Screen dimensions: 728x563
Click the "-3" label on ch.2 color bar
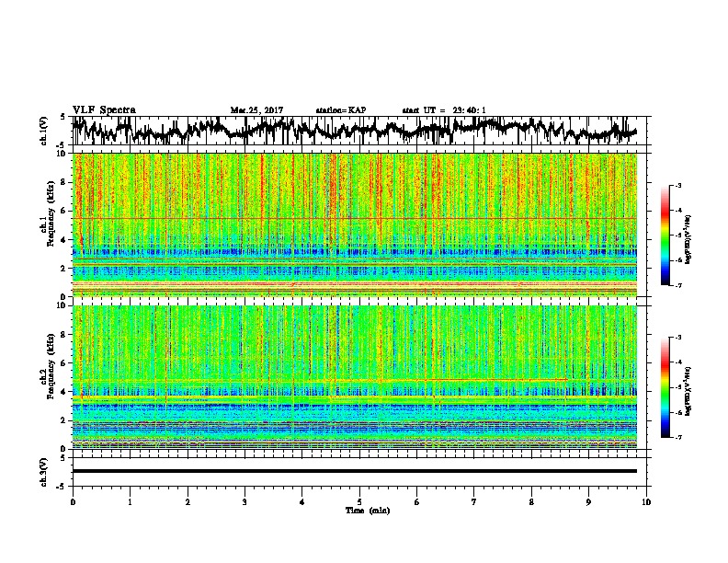(678, 338)
